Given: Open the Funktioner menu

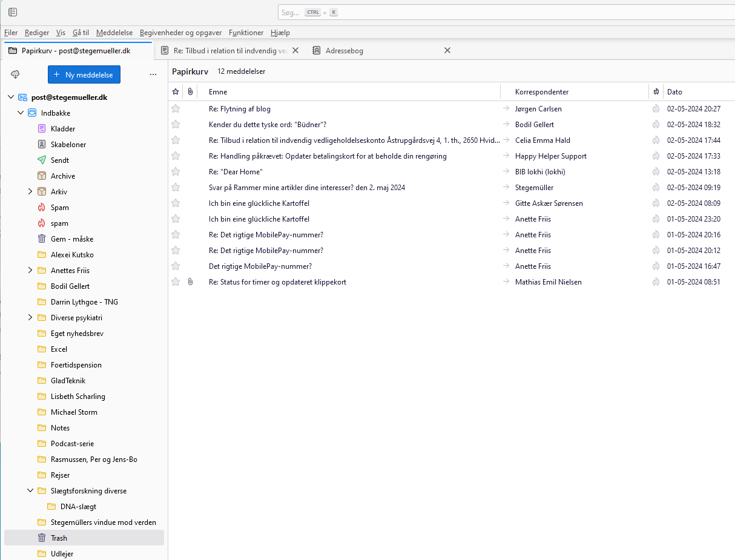Looking at the screenshot, I should [x=246, y=33].
